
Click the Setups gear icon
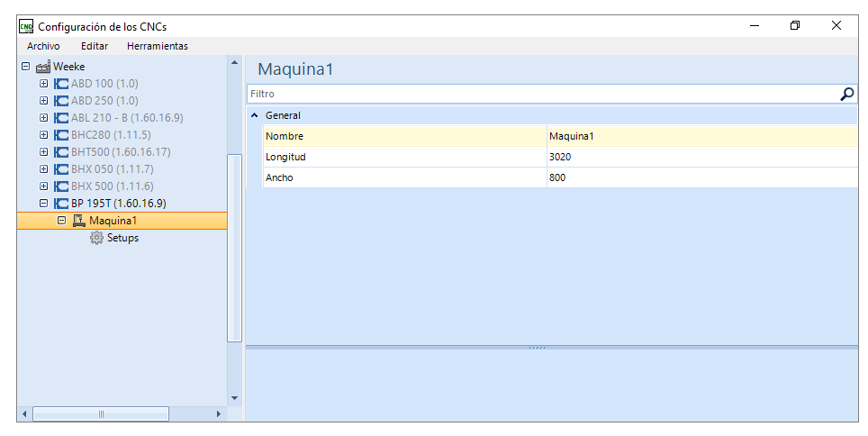coord(97,238)
